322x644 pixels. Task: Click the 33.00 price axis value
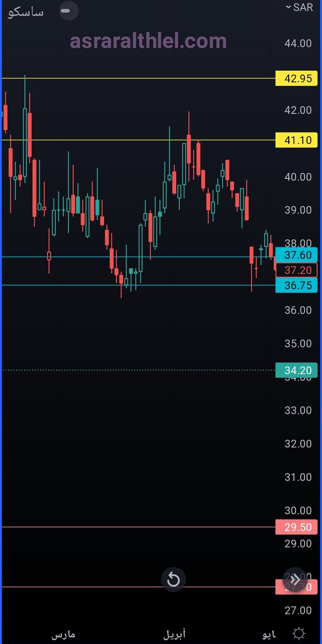298,410
